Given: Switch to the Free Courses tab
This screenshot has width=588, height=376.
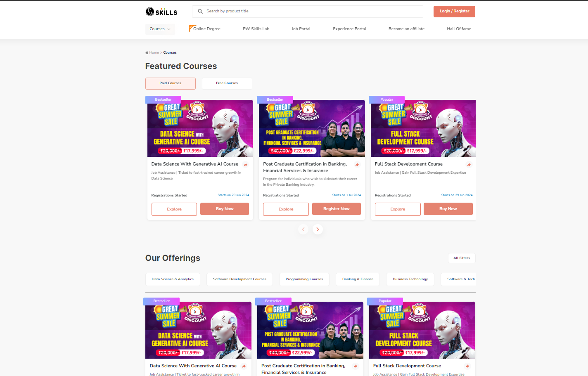Looking at the screenshot, I should coord(227,83).
